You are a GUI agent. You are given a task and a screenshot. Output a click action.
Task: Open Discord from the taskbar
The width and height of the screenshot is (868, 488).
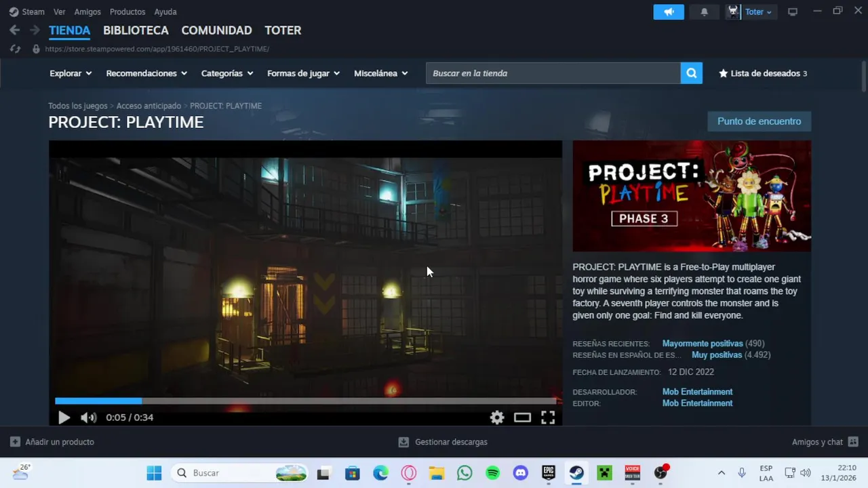520,473
